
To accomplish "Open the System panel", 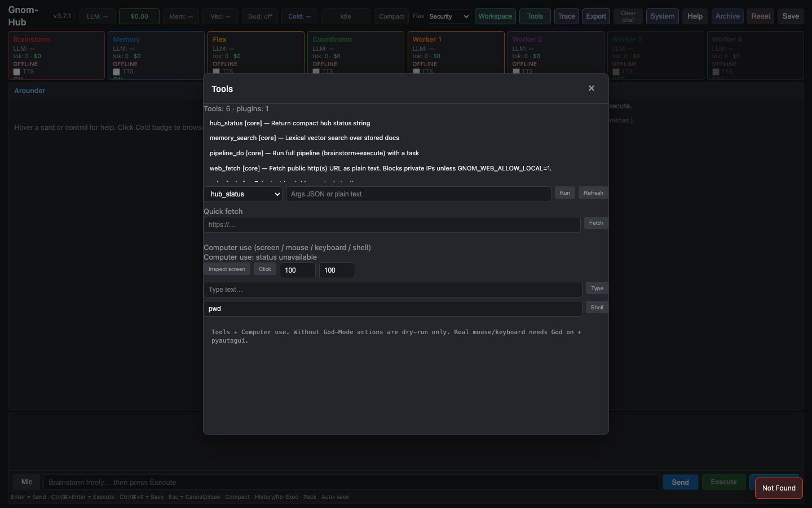I will click(663, 16).
